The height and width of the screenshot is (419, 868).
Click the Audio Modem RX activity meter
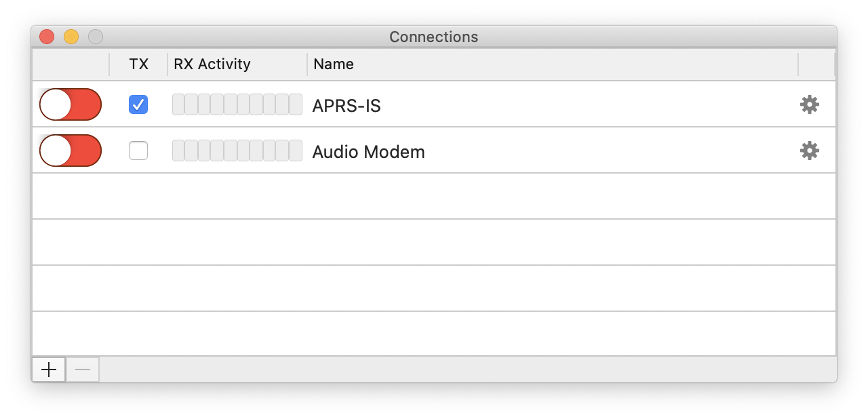(x=237, y=151)
